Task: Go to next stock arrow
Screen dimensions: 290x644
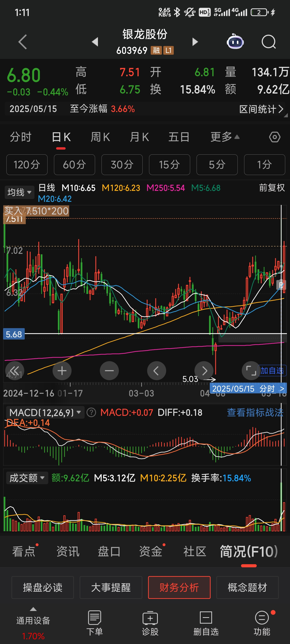Action: [195, 42]
